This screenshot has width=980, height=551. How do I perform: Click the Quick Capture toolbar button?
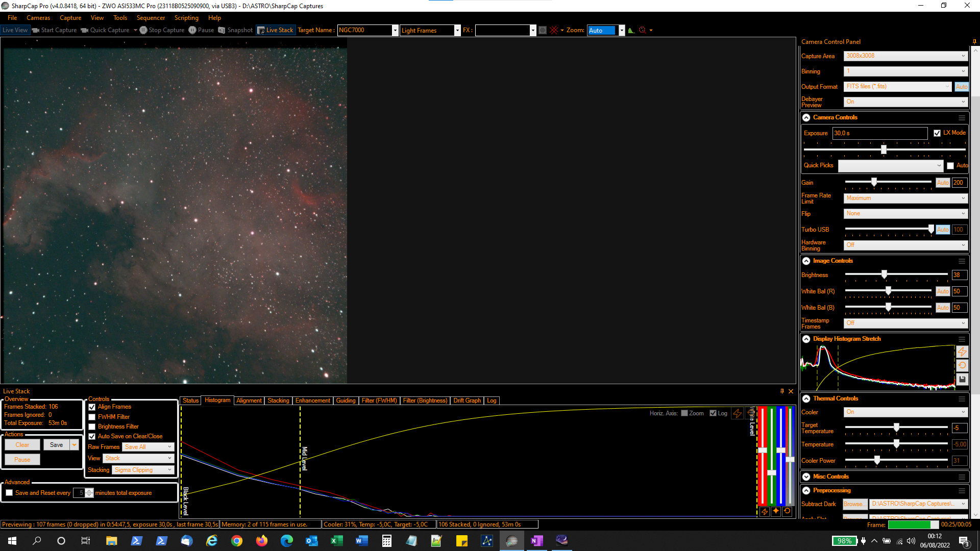[105, 30]
